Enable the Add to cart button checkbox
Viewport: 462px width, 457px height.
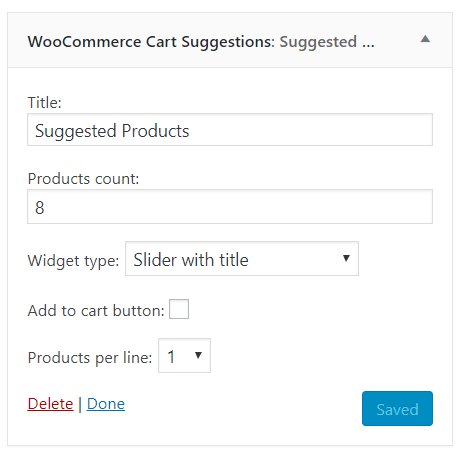(179, 309)
